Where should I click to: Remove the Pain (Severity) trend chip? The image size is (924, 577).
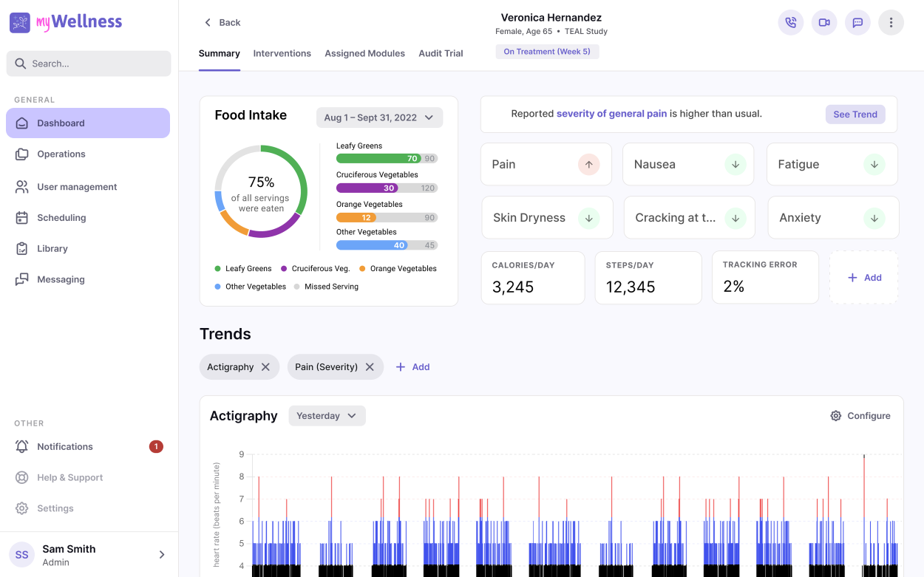(370, 367)
